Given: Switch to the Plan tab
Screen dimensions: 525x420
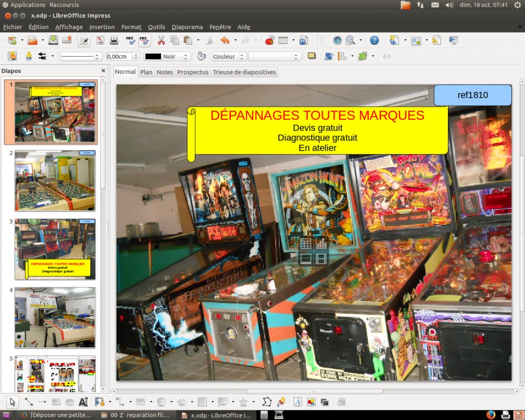Looking at the screenshot, I should (x=146, y=72).
